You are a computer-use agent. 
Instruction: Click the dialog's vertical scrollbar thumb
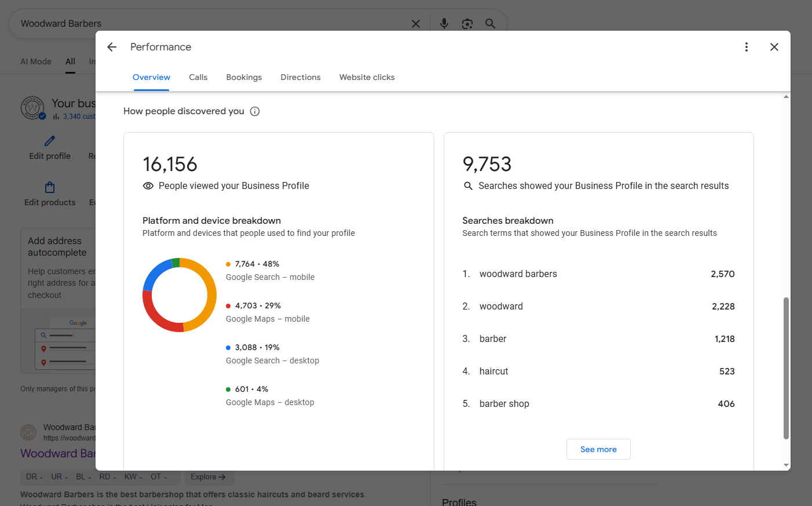click(x=786, y=368)
